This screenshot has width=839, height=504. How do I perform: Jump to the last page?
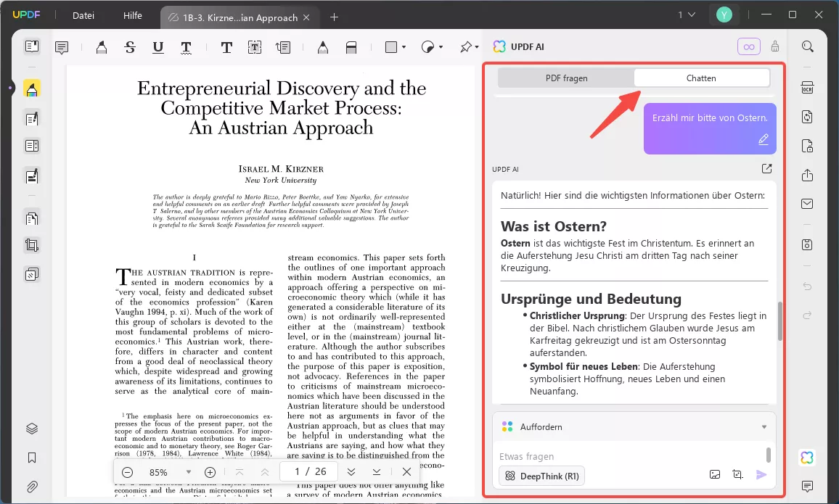(x=377, y=472)
